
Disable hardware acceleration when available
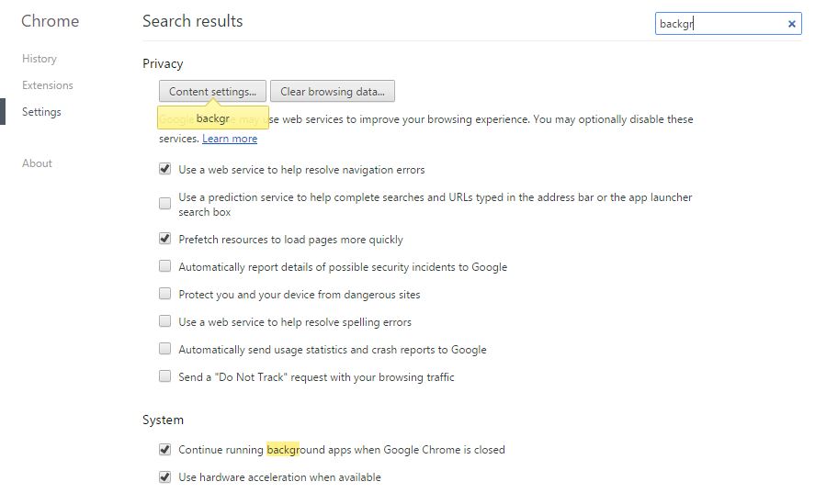[165, 477]
